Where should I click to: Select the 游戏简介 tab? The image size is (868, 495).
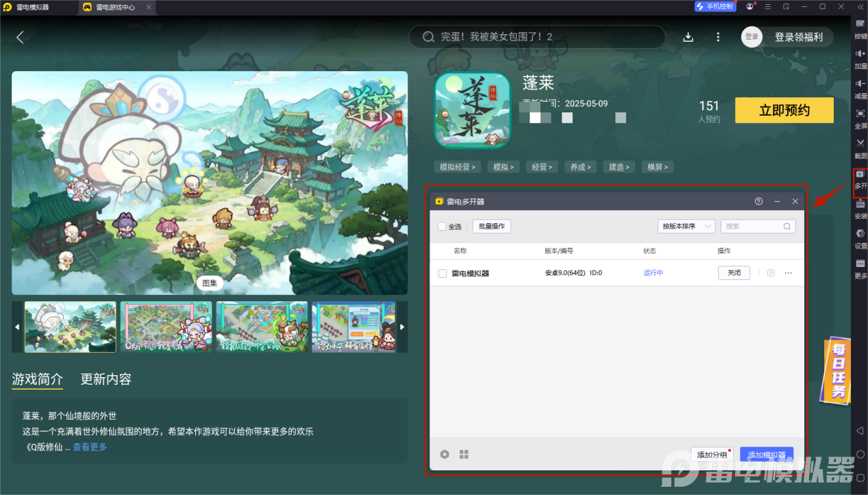click(x=37, y=379)
